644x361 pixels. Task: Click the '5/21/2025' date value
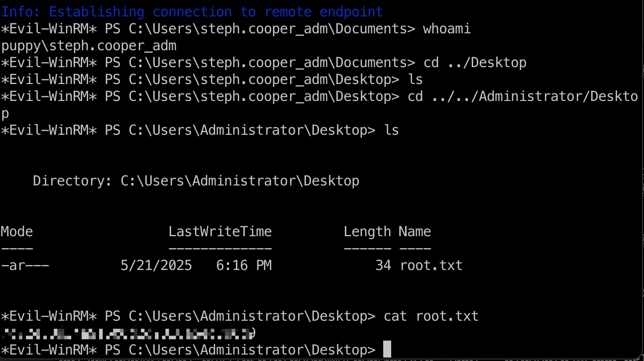(x=156, y=266)
